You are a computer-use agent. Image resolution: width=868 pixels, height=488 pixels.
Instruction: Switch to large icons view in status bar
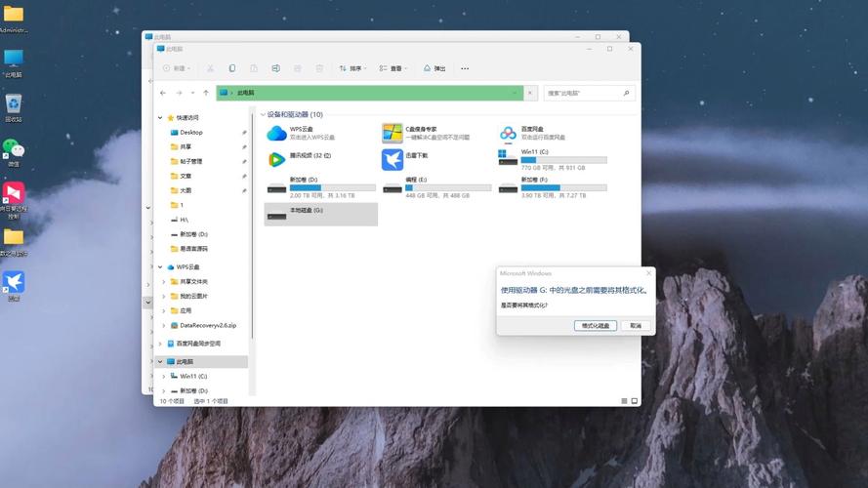[x=634, y=400]
